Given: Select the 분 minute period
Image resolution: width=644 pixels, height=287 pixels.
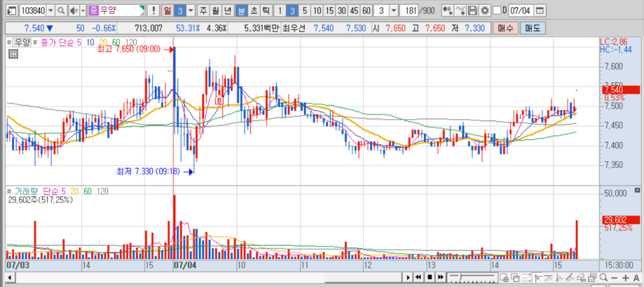Looking at the screenshot, I should tap(241, 10).
